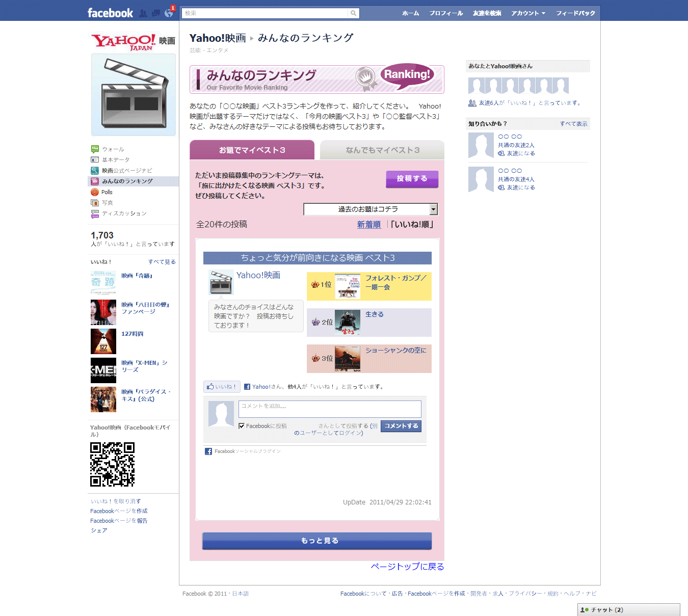Open the 過去のお題はコチラ dropdown
688x616 pixels.
tap(371, 209)
